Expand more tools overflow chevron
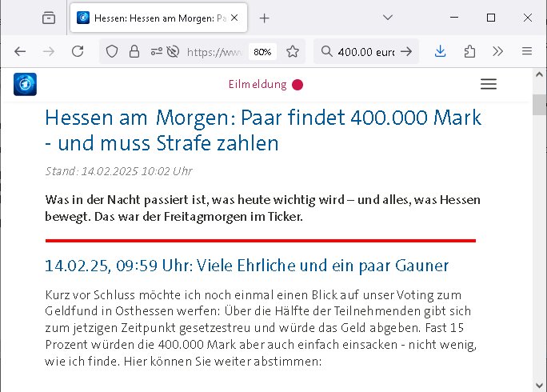 [x=497, y=51]
